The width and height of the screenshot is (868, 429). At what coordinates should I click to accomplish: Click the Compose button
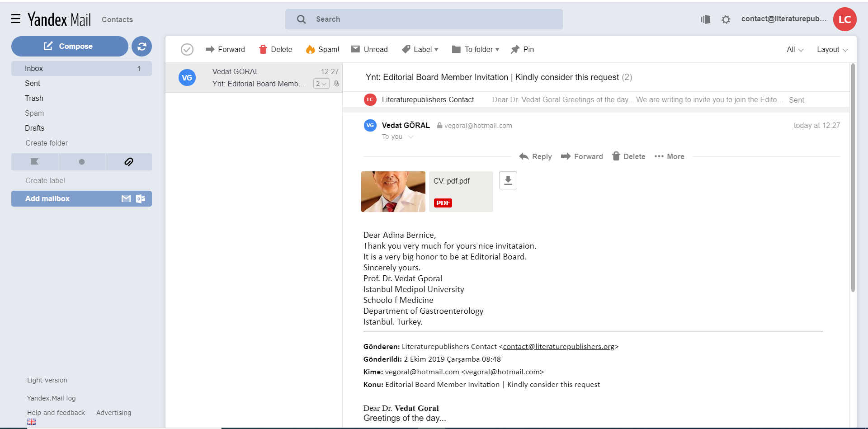tap(70, 46)
